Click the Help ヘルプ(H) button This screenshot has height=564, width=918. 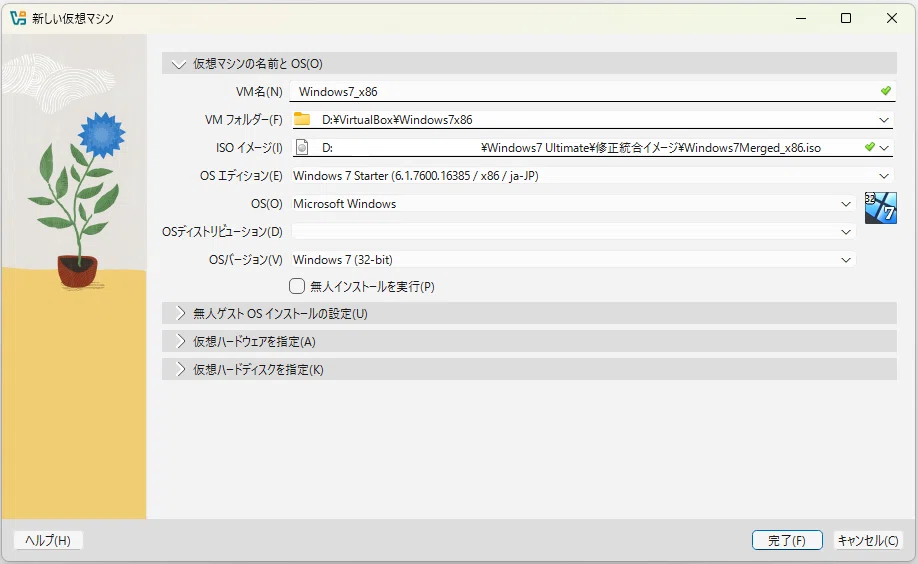pos(48,540)
